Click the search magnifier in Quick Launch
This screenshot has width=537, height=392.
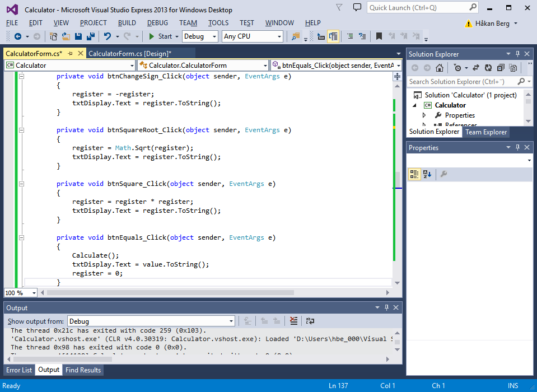[x=473, y=7]
